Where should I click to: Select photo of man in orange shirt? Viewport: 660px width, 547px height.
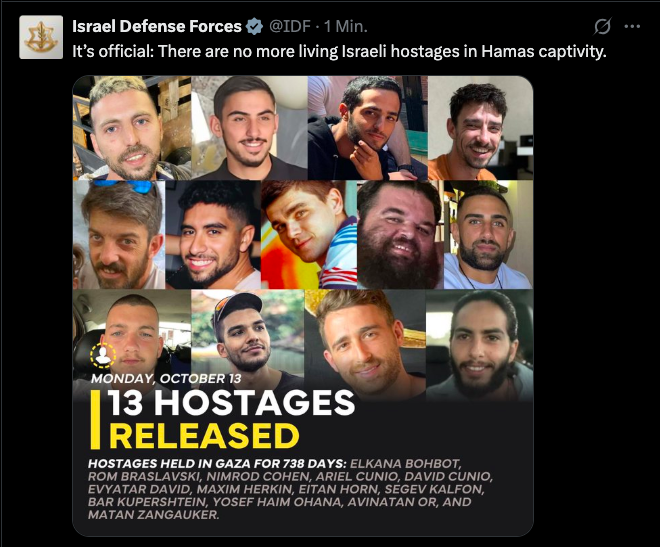click(480, 128)
